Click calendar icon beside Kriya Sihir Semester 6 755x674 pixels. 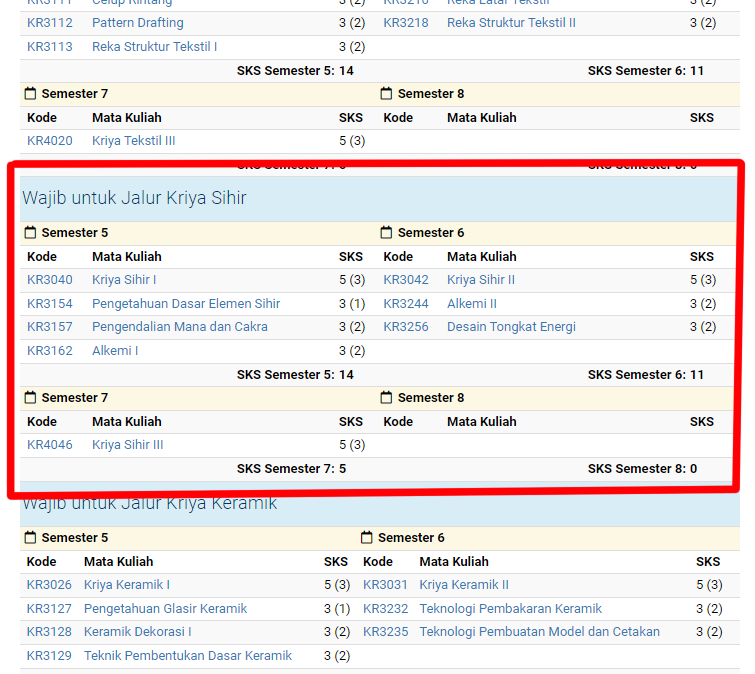[386, 233]
